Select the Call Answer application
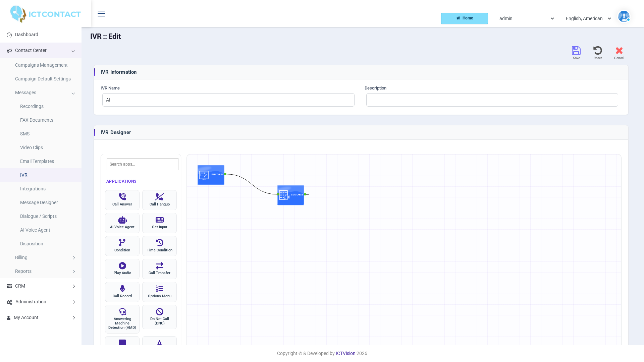644x362 pixels. [122, 200]
